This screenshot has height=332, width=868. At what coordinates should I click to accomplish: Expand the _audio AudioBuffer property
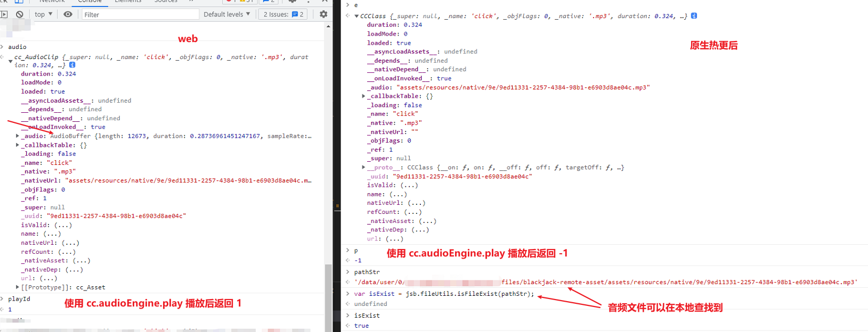(x=18, y=136)
